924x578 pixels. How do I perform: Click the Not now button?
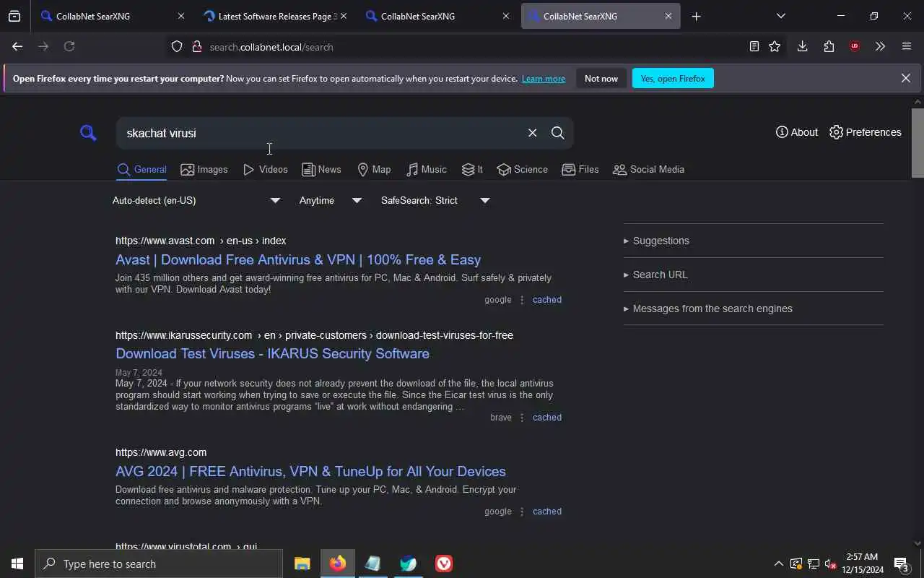601,78
